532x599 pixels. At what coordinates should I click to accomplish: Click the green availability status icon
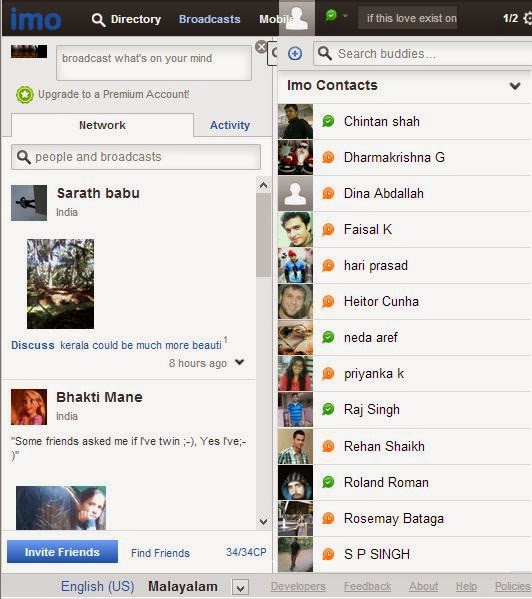(x=331, y=15)
